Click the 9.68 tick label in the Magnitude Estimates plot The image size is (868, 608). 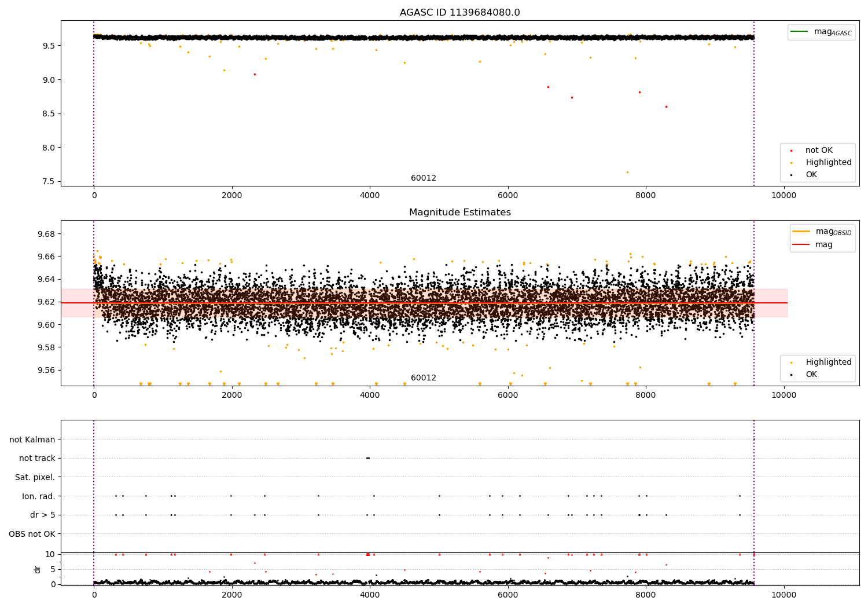(45, 234)
